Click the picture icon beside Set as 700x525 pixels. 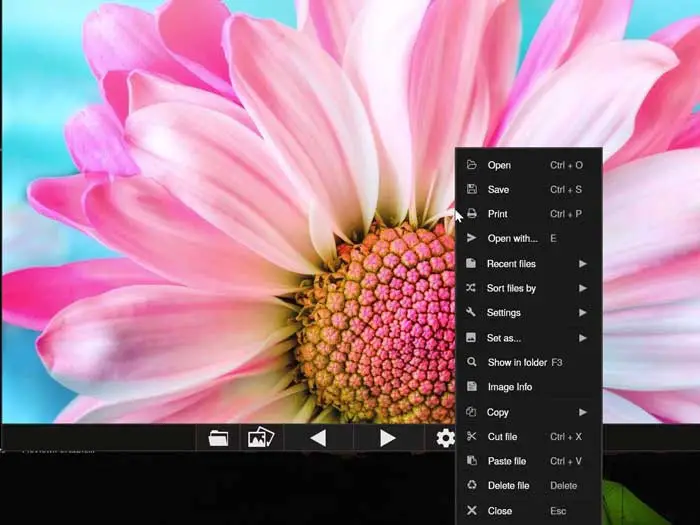click(471, 337)
